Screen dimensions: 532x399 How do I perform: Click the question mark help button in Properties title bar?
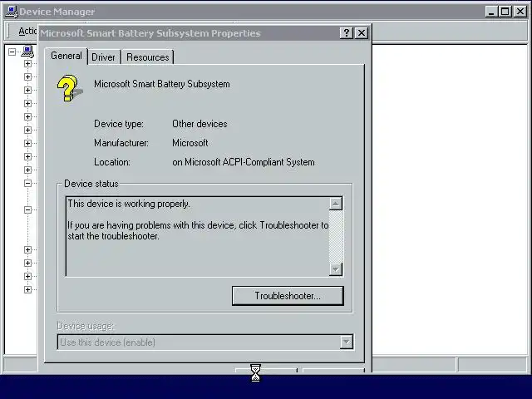(347, 33)
